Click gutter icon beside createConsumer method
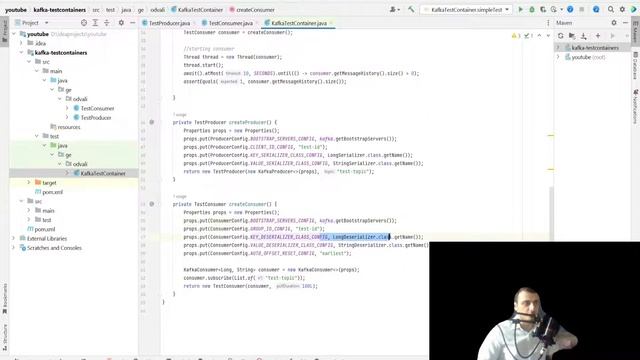 (151, 204)
